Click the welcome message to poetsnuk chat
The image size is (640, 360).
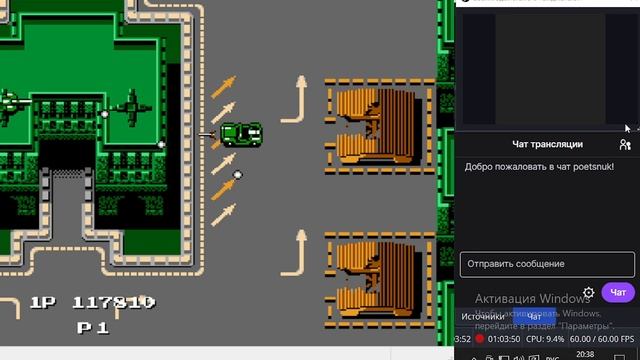(539, 167)
